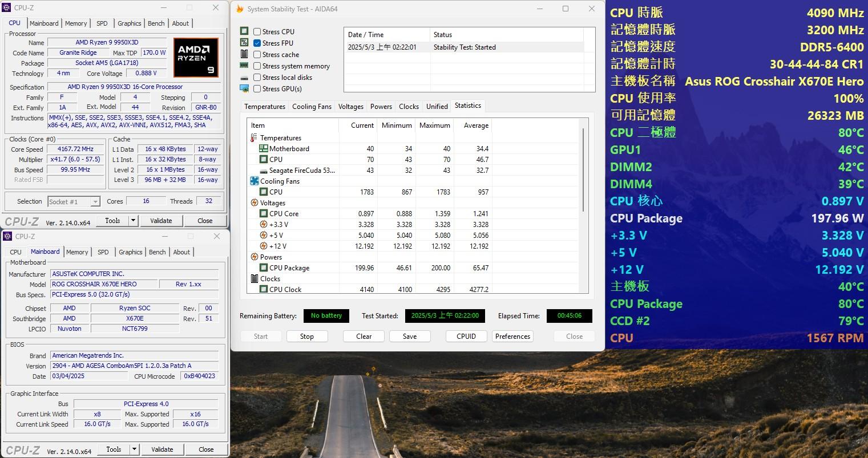Image resolution: width=868 pixels, height=458 pixels.
Task: Switch to Cooling Fans tab in AIDA64
Action: click(312, 107)
